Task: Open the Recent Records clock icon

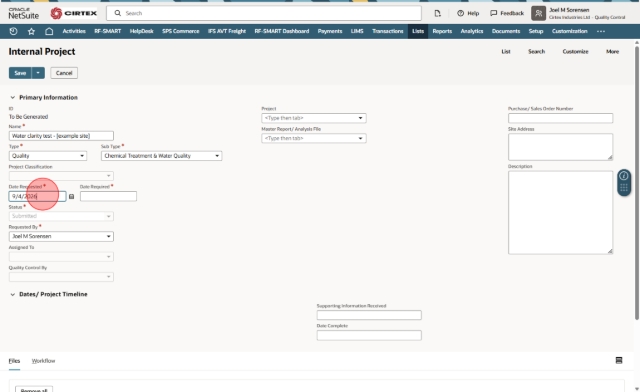Action: pos(13,31)
